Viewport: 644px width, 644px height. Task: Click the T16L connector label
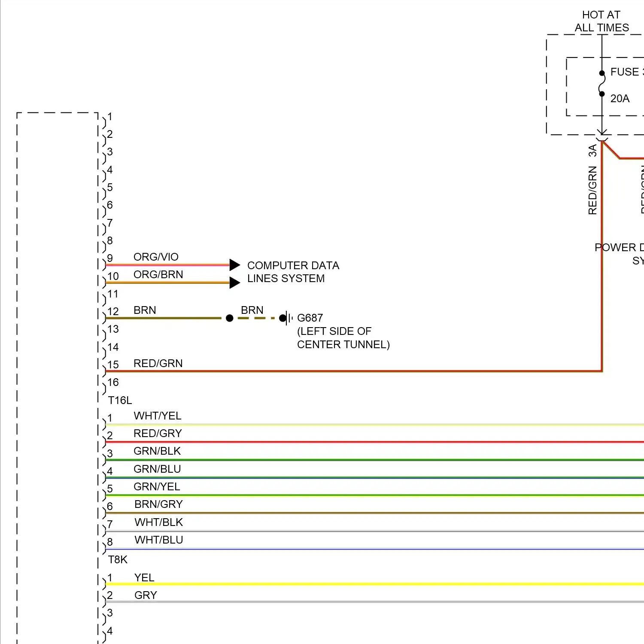click(120, 400)
